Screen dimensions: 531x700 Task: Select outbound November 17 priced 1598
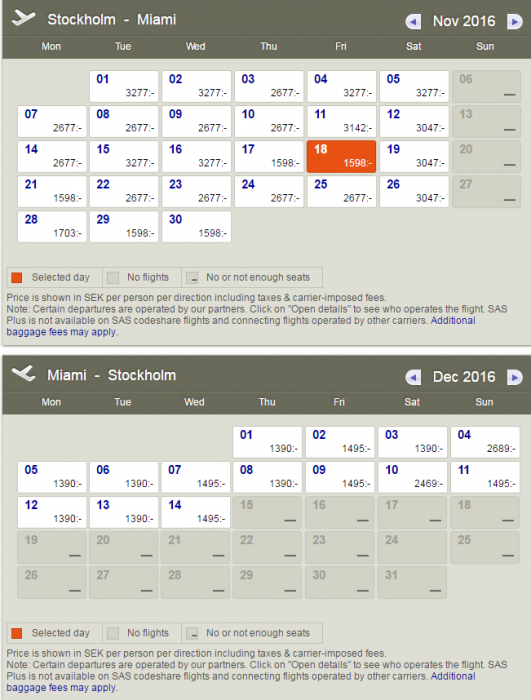269,156
